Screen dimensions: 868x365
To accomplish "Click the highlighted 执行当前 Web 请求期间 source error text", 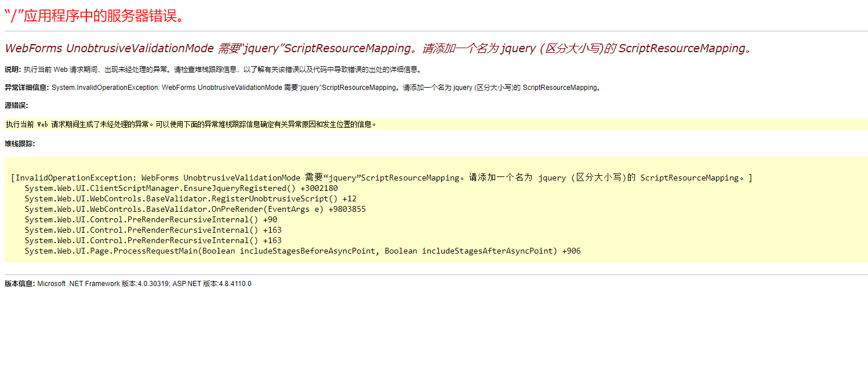I will pyautogui.click(x=191, y=124).
